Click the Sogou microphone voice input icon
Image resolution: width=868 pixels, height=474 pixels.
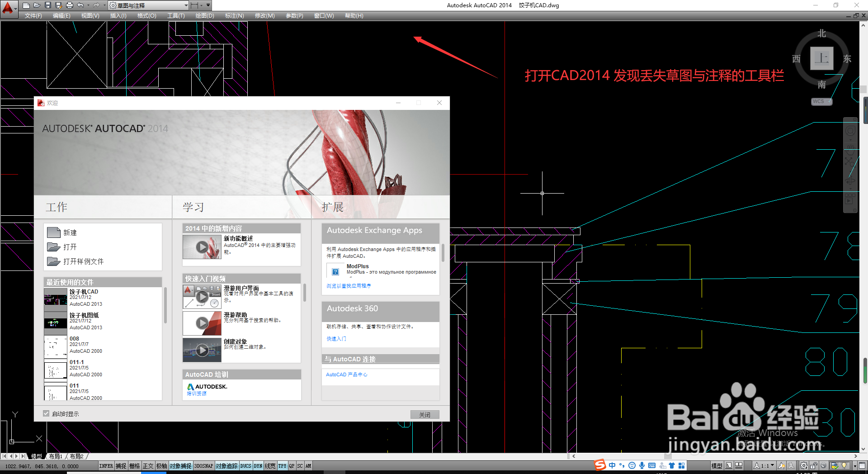(x=642, y=465)
